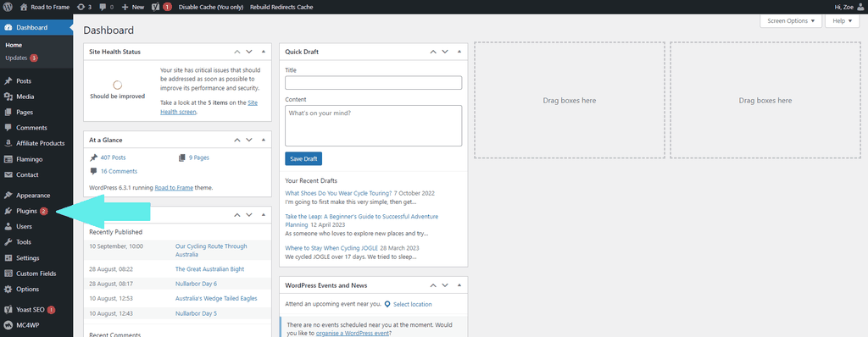Move WordPress Events and News panel up
This screenshot has width=868, height=337.
click(433, 285)
